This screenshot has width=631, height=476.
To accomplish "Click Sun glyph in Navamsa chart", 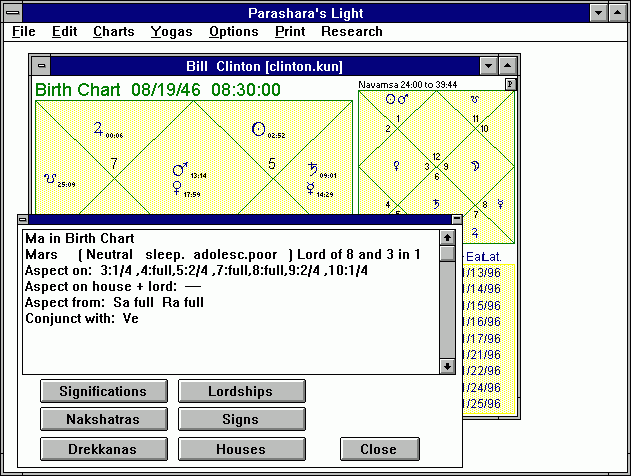I will 390,99.
